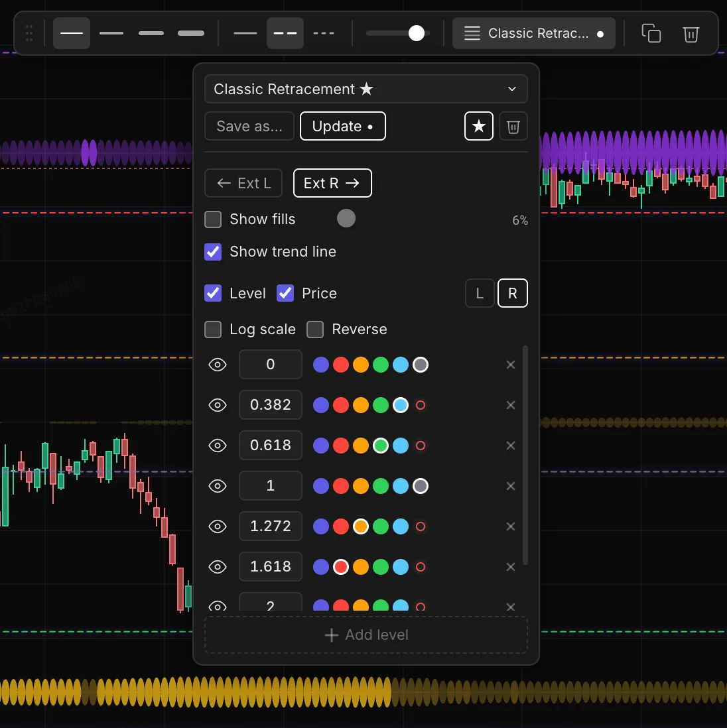Delete the preset with panel trash icon
727x728 pixels.
[x=513, y=126]
